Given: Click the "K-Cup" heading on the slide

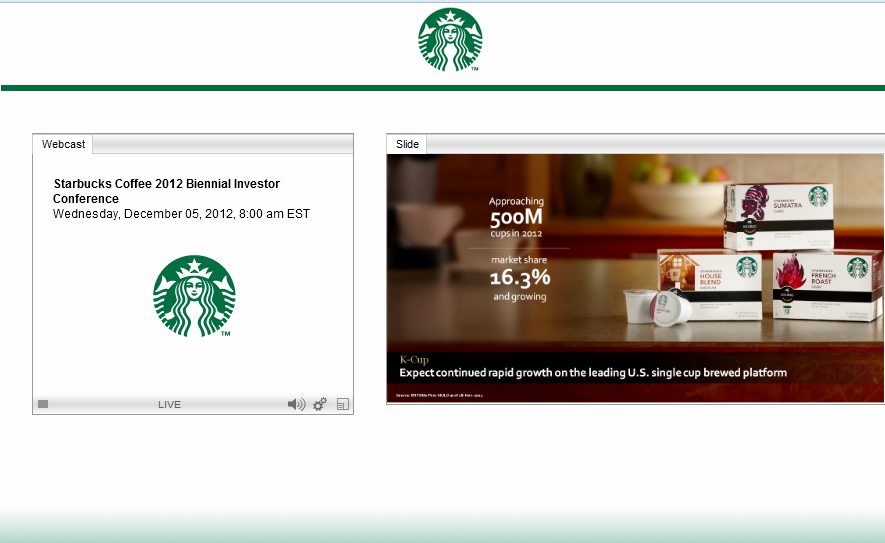Looking at the screenshot, I should (x=414, y=360).
